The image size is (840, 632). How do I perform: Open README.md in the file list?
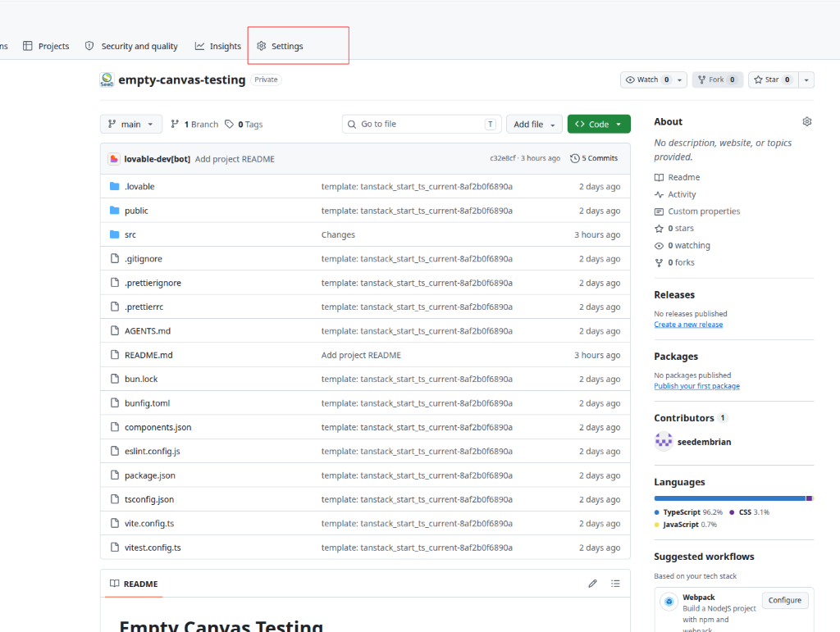tap(148, 355)
